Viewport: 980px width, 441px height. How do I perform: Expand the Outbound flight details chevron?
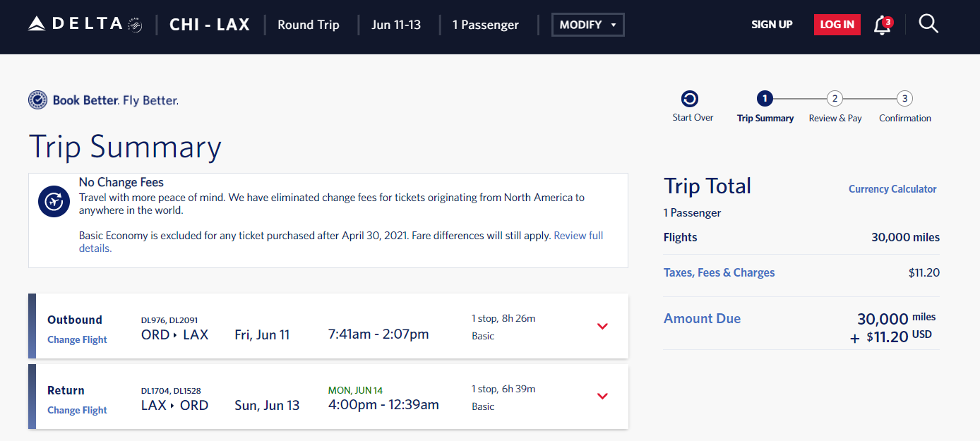click(602, 326)
